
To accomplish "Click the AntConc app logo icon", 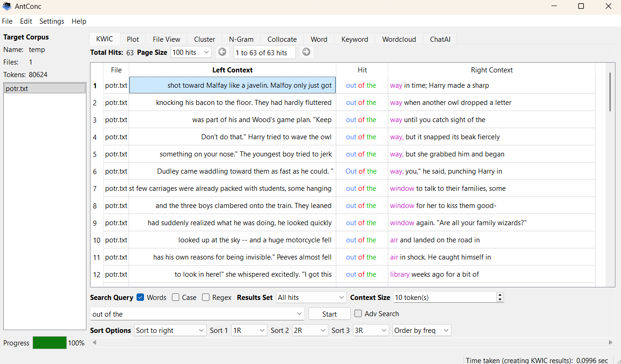I will tap(7, 6).
